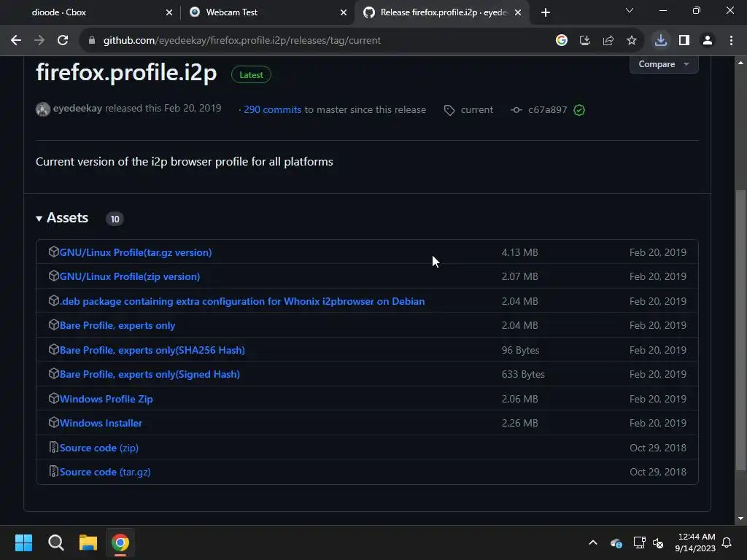The height and width of the screenshot is (560, 747).
Task: Open commit c67a897
Action: click(x=547, y=110)
